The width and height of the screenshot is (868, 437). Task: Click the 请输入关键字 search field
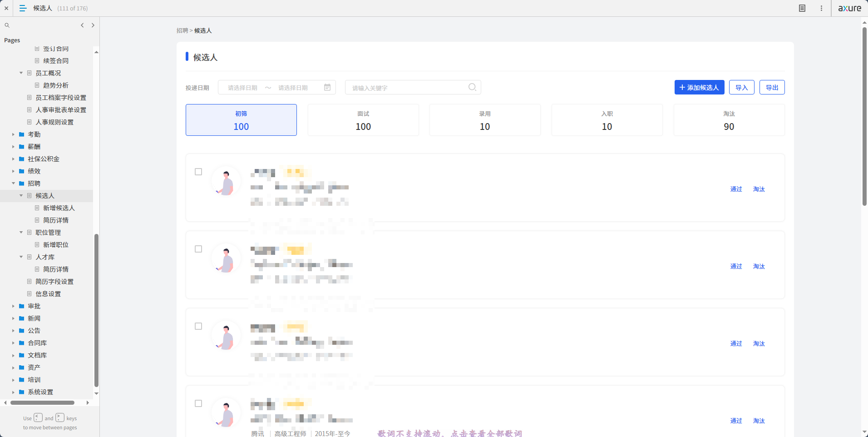[x=406, y=88]
